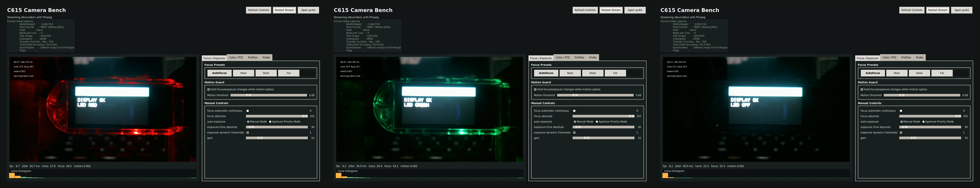
Task: Click the gain slider in left window
Action: pyautogui.click(x=277, y=138)
